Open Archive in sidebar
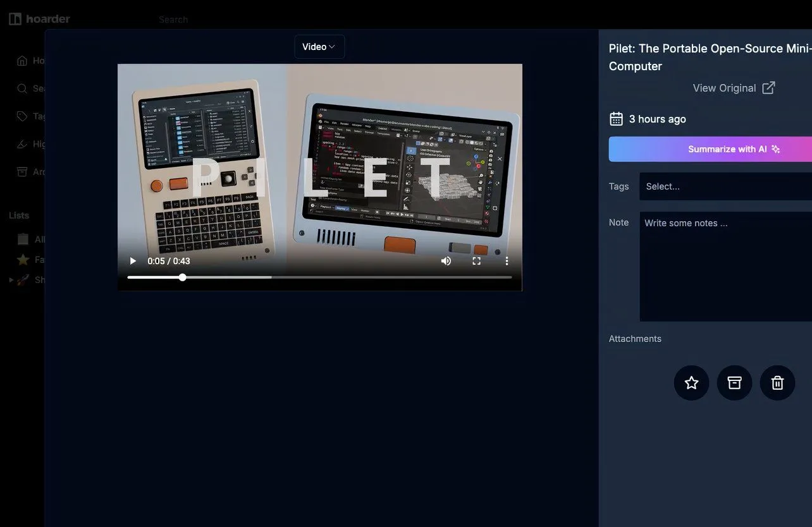This screenshot has height=527, width=812. click(30, 172)
